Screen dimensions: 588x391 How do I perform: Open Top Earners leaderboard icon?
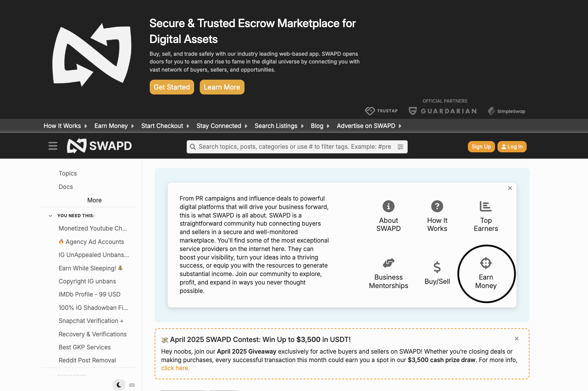486,206
